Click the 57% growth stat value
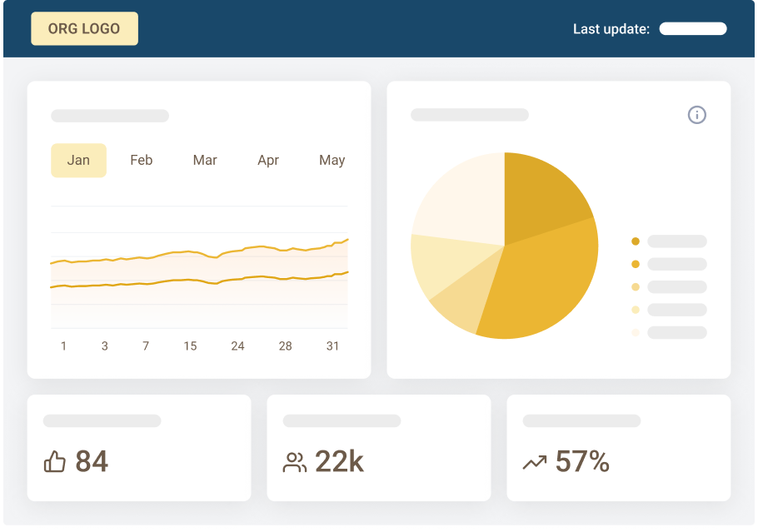 582,461
